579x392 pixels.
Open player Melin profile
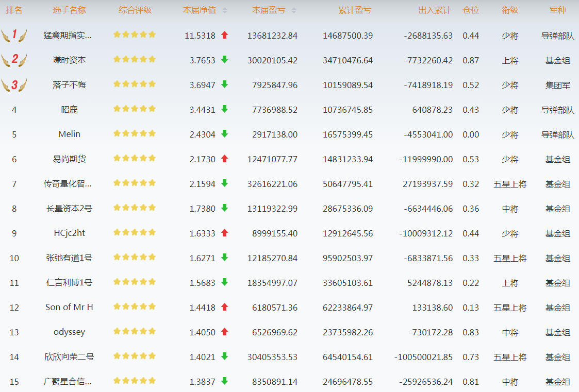(69, 134)
